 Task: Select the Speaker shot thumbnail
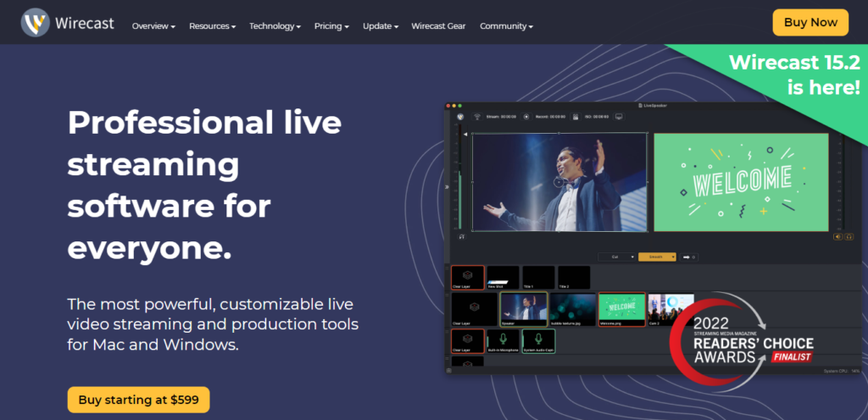point(524,309)
